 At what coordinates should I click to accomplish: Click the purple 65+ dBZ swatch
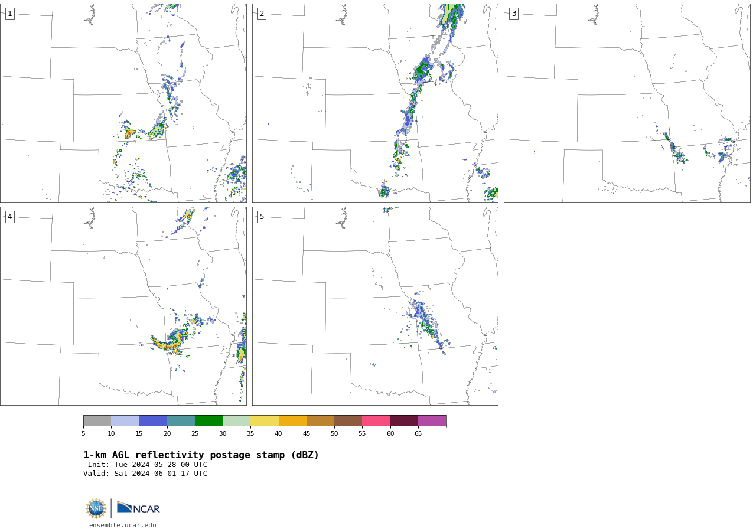coord(432,421)
